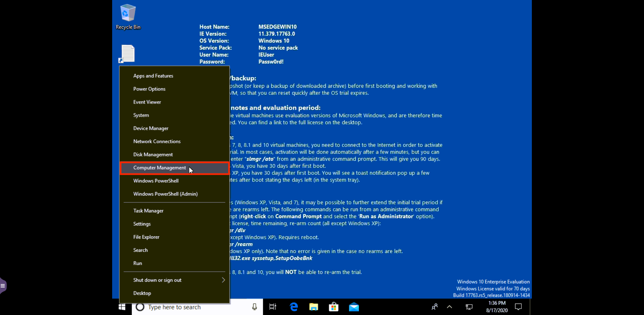Viewport: 644px width, 315px height.
Task: Open Network Connections
Action: coord(174,142)
